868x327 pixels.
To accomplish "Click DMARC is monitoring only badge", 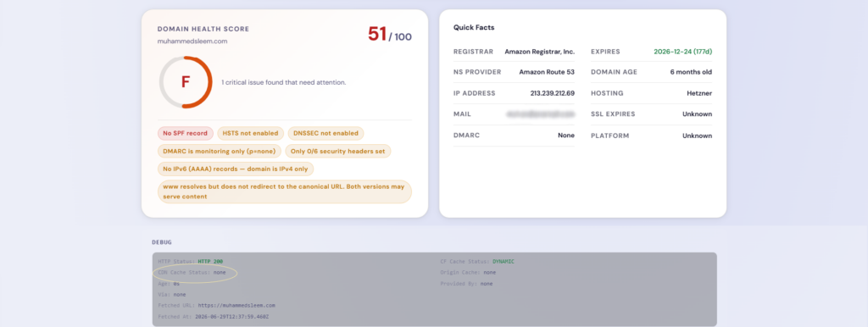I will pyautogui.click(x=220, y=151).
